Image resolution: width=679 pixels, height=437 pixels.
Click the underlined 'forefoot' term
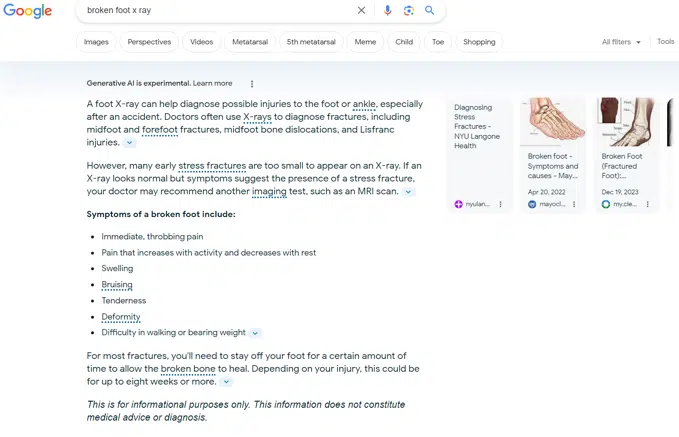tap(160, 130)
